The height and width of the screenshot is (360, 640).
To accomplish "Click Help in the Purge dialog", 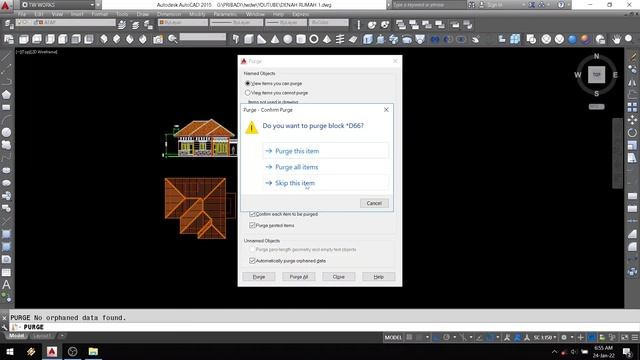I will [378, 277].
